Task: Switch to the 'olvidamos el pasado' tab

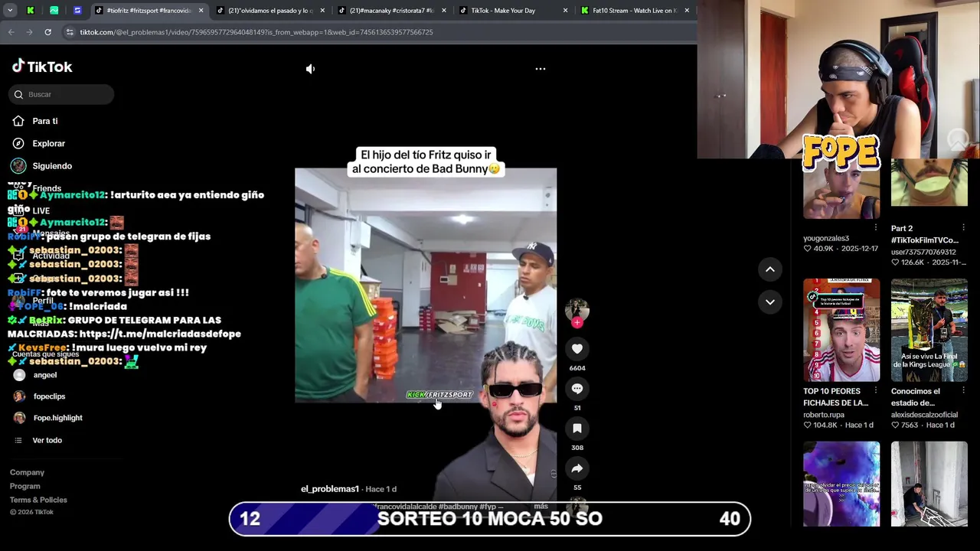Action: click(x=269, y=11)
